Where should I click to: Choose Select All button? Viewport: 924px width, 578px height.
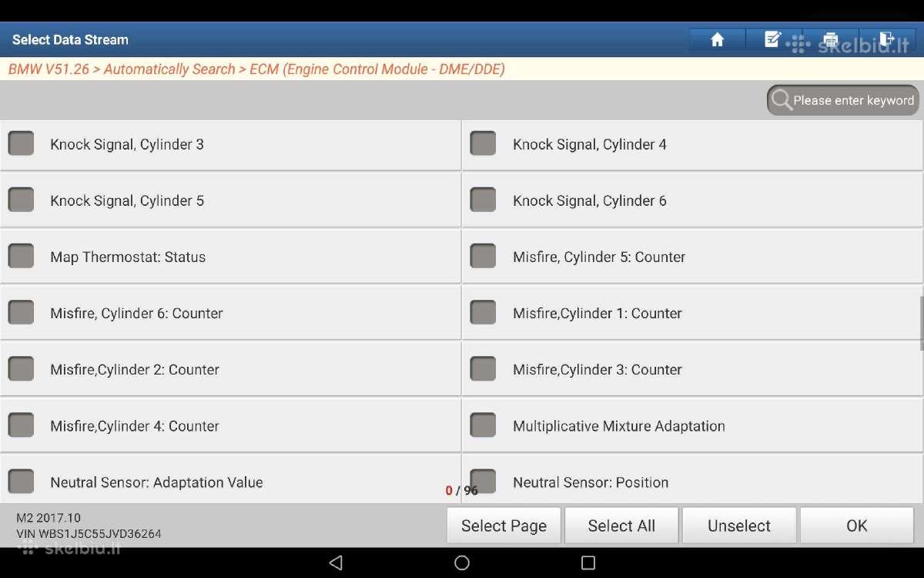(x=621, y=526)
